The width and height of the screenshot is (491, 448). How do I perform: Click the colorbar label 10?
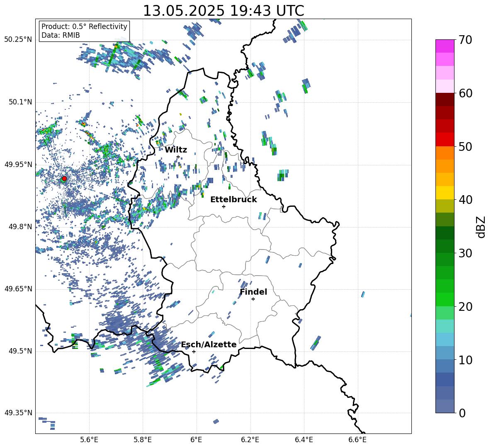(x=465, y=360)
